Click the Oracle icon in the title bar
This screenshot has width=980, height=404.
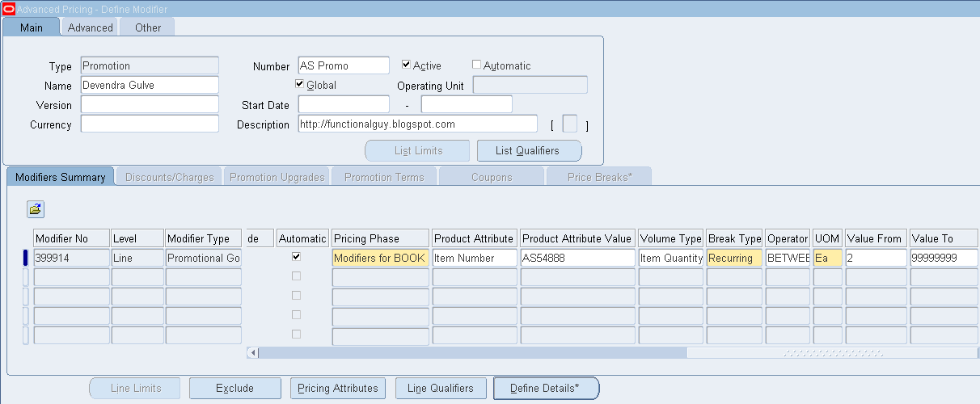point(9,9)
